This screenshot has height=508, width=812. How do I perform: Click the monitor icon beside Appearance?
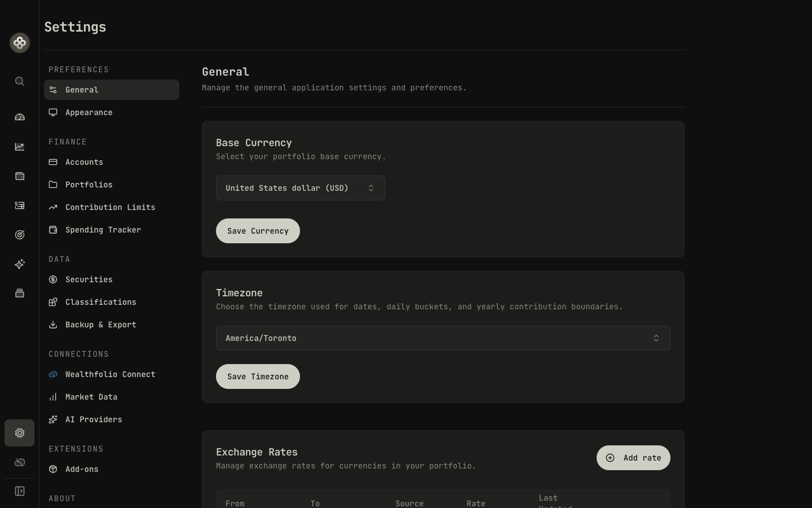click(x=53, y=112)
